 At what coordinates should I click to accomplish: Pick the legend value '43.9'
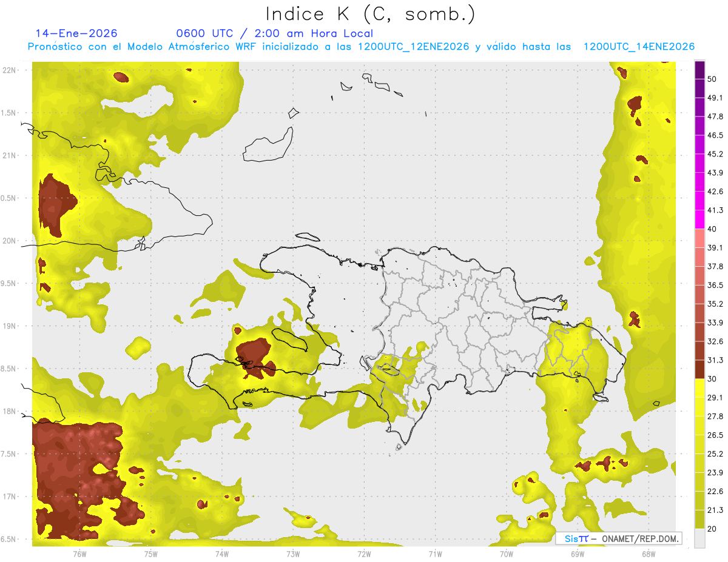point(715,173)
